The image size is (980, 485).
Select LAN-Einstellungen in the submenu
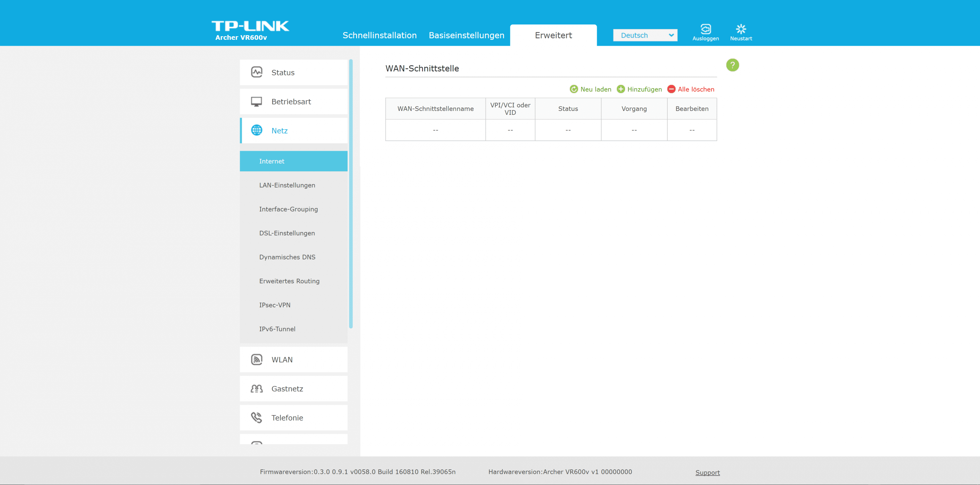click(287, 185)
